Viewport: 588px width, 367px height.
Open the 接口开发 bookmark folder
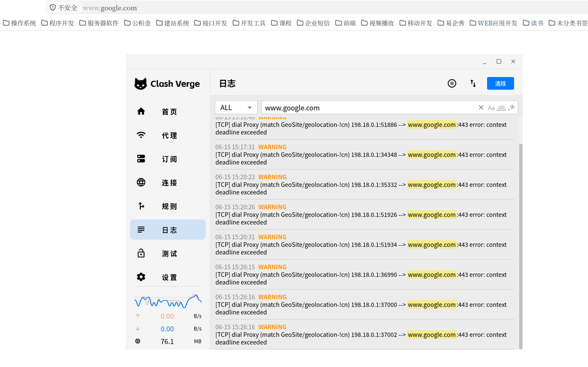click(211, 24)
